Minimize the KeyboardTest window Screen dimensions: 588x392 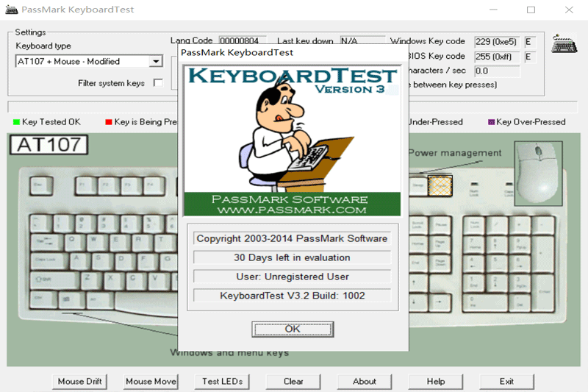click(493, 10)
